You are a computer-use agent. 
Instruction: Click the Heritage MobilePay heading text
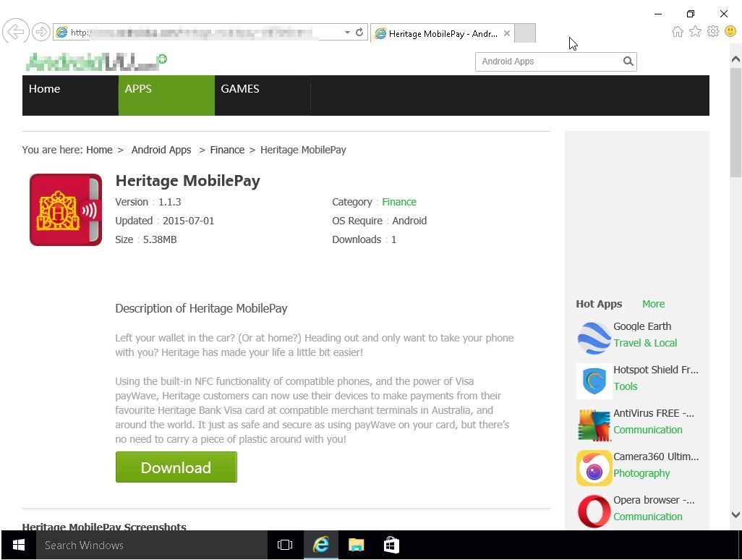[188, 181]
